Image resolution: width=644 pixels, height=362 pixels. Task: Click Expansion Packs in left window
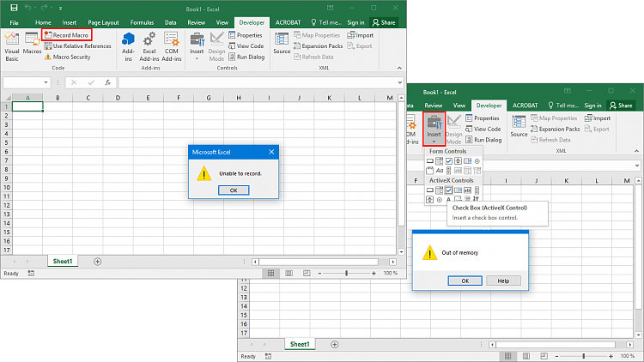[x=319, y=46]
